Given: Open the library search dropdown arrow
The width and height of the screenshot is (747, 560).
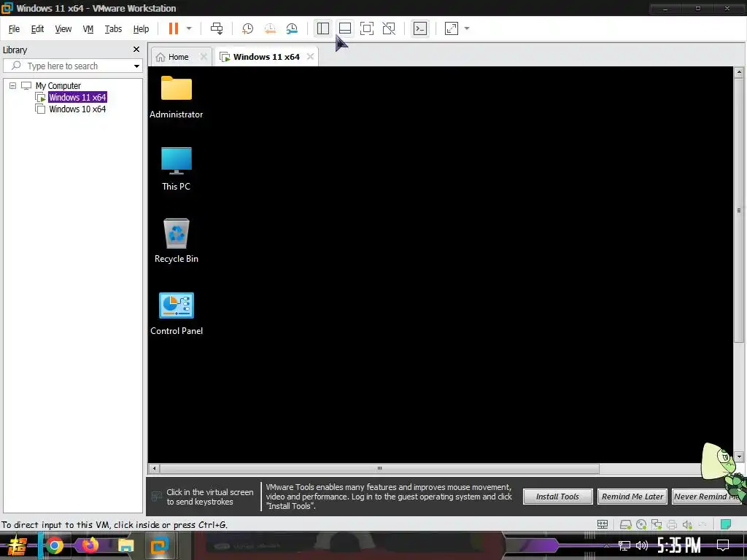Looking at the screenshot, I should click(x=136, y=66).
